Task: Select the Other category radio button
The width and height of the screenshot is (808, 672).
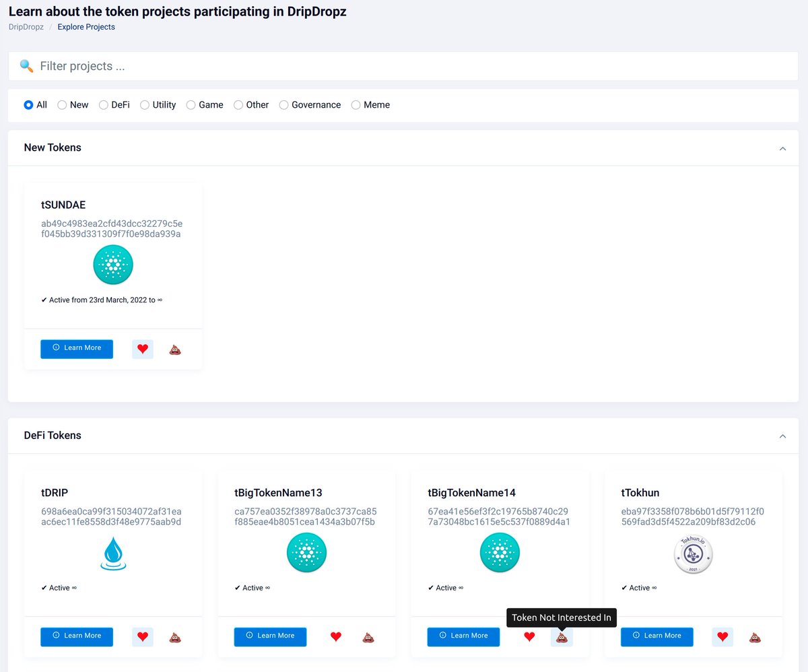Action: pos(238,105)
